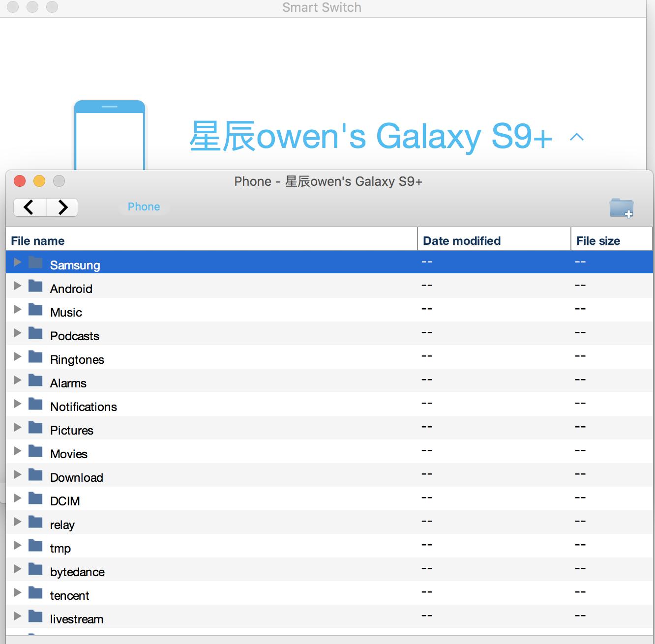
Task: Click the Date modified column header
Action: point(461,240)
